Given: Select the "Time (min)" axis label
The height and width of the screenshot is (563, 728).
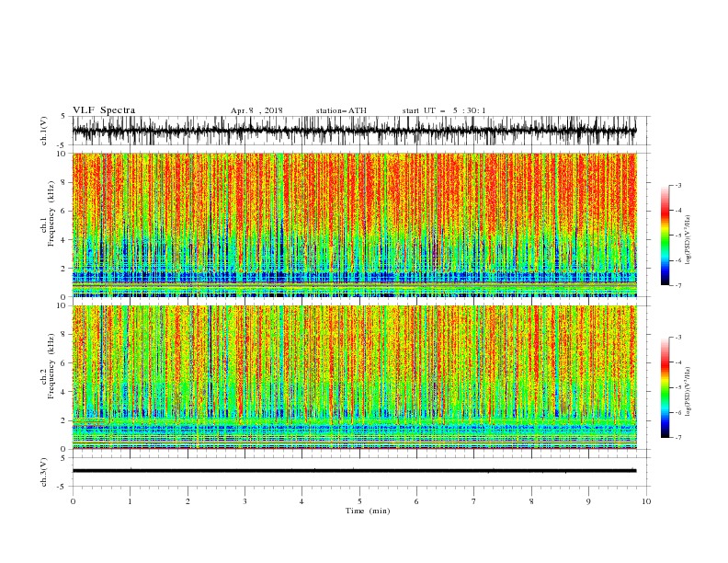Looking at the screenshot, I should click(368, 511).
